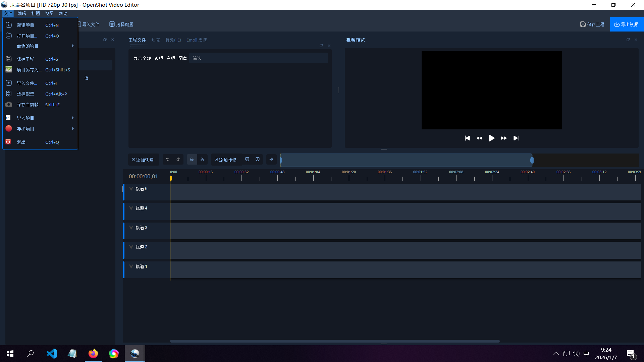Switch to the 过渡 transitions tab

click(x=155, y=40)
